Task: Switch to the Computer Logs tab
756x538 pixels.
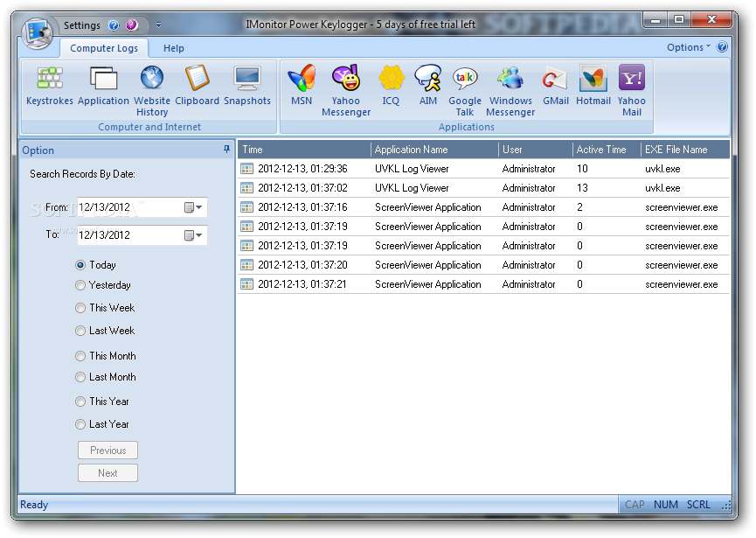Action: pyautogui.click(x=104, y=48)
